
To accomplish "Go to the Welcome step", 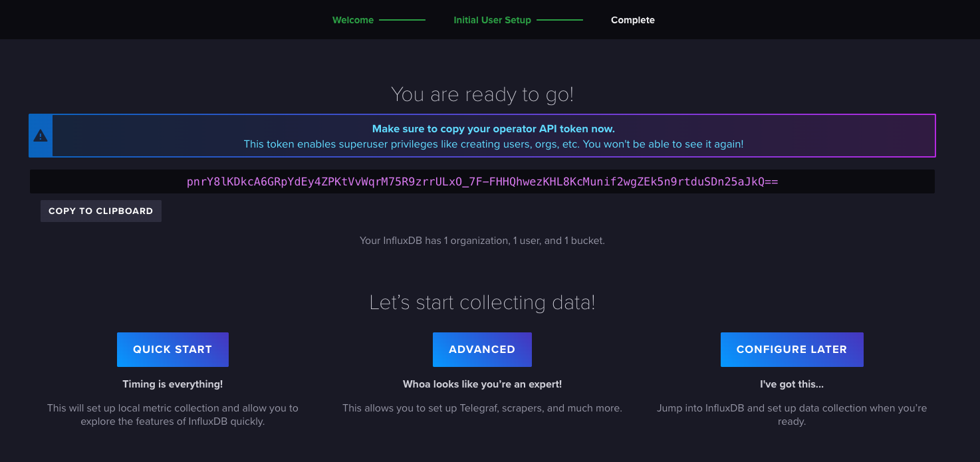I will (353, 20).
